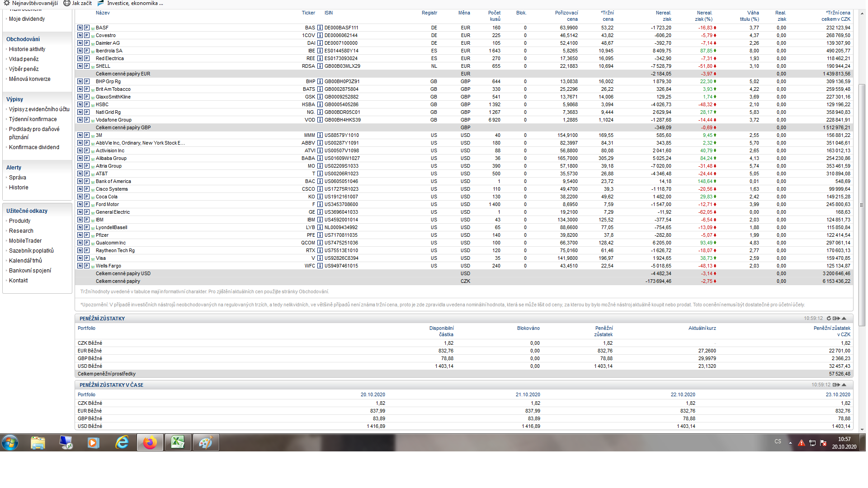Export the Peněžní zůstatky v čase panel

[x=836, y=385]
